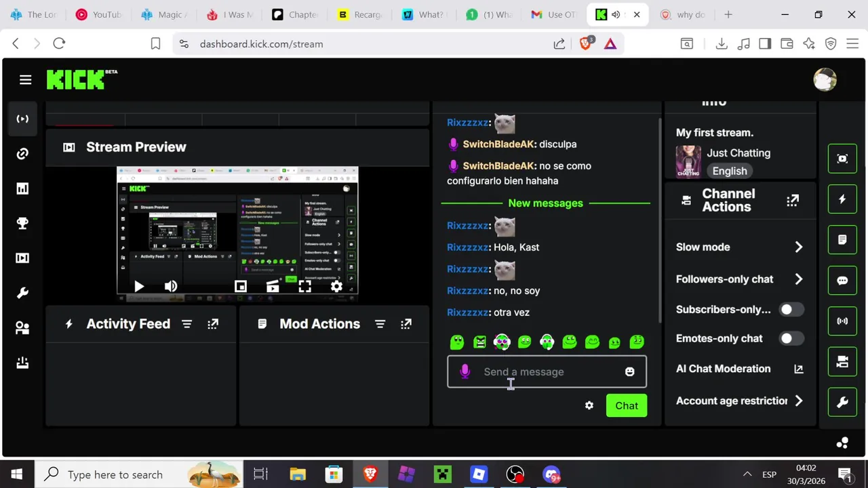The height and width of the screenshot is (488, 868).
Task: Mute the stream preview volume
Action: pyautogui.click(x=171, y=287)
